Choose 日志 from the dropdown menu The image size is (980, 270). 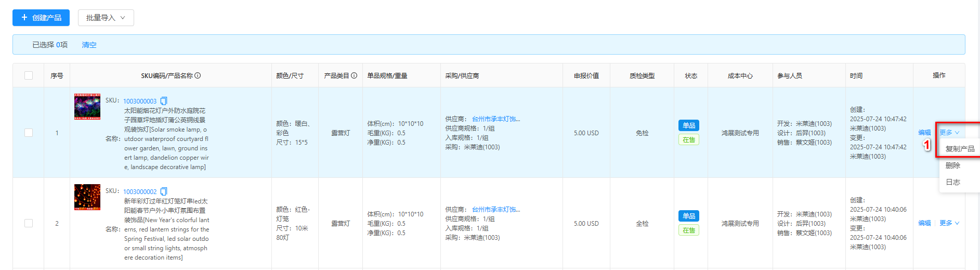click(952, 182)
